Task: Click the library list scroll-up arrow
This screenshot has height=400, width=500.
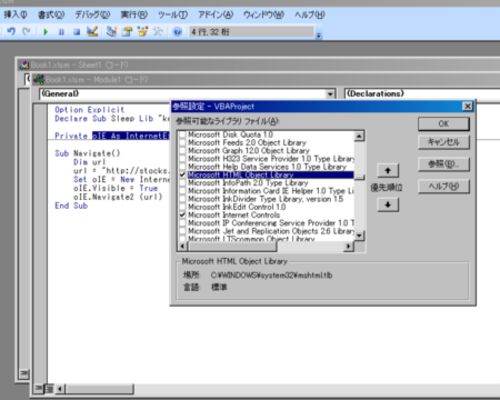Action: (x=359, y=136)
